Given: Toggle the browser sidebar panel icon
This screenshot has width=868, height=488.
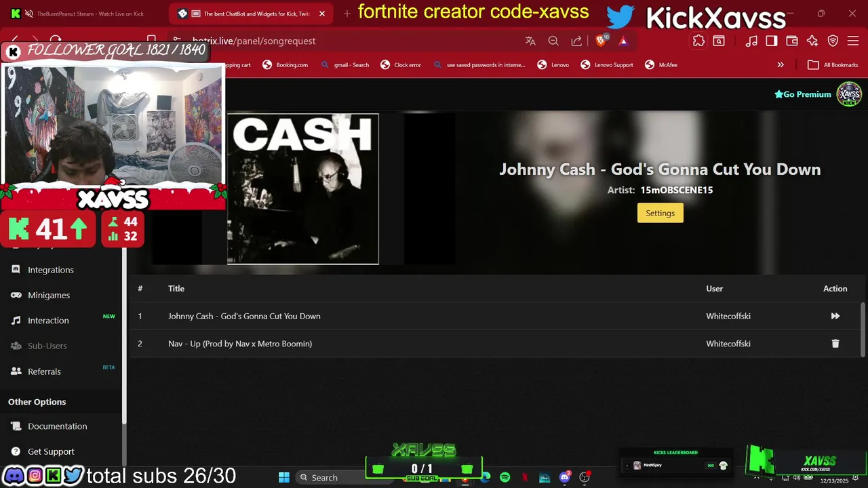Looking at the screenshot, I should click(x=772, y=41).
